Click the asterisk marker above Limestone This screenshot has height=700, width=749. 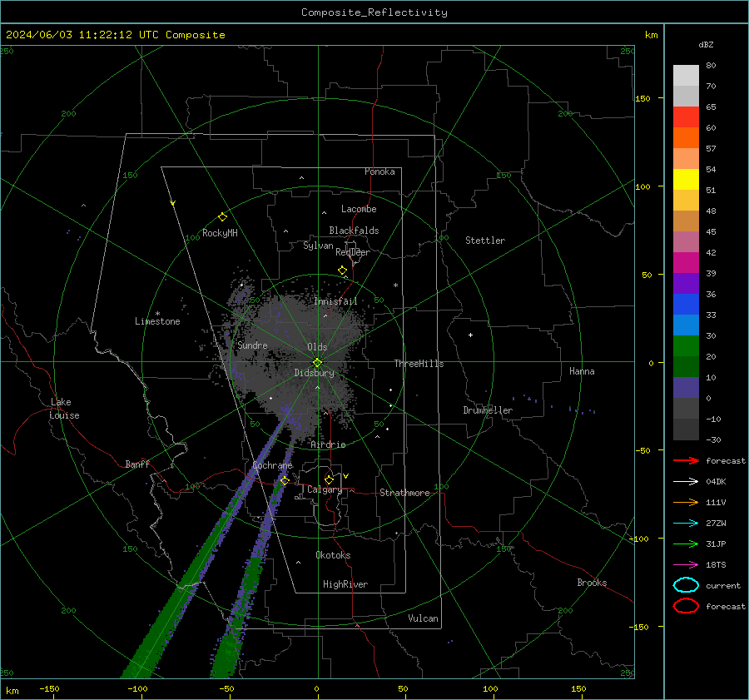coord(157,314)
